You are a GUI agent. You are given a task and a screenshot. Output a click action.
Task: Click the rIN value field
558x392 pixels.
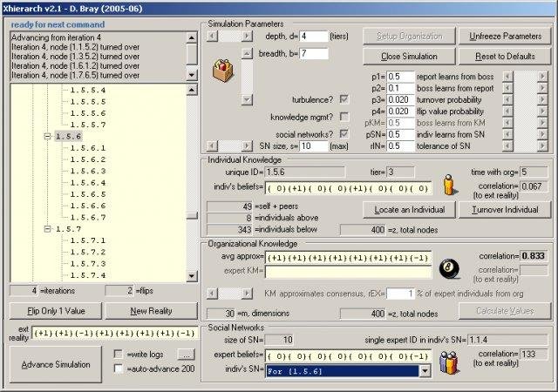(401, 145)
